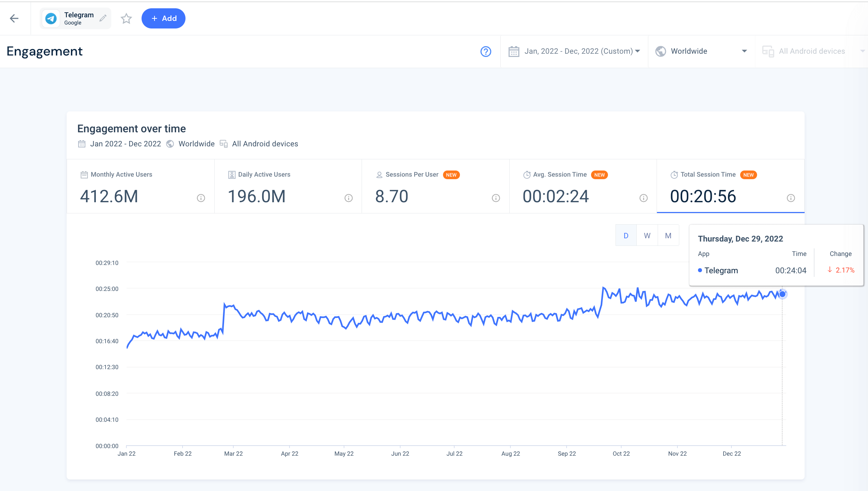Click the devices icon under Engagement over time
Viewport: 868px width, 491px height.
coord(224,144)
